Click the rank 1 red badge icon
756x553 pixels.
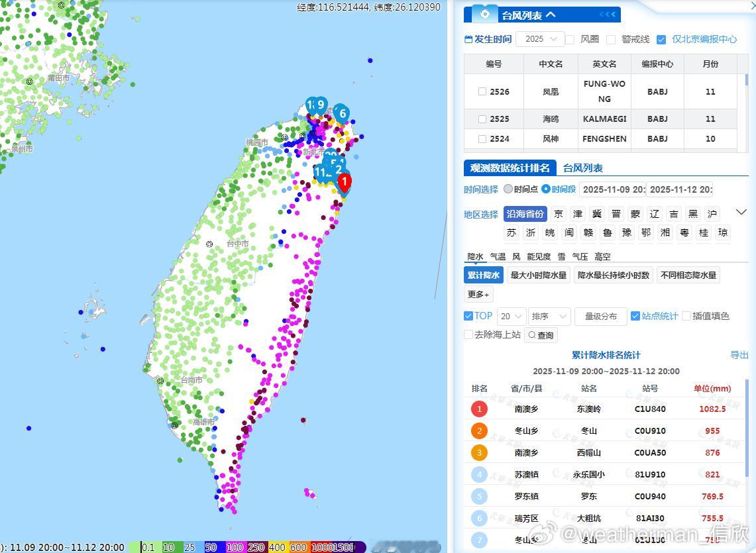point(479,409)
